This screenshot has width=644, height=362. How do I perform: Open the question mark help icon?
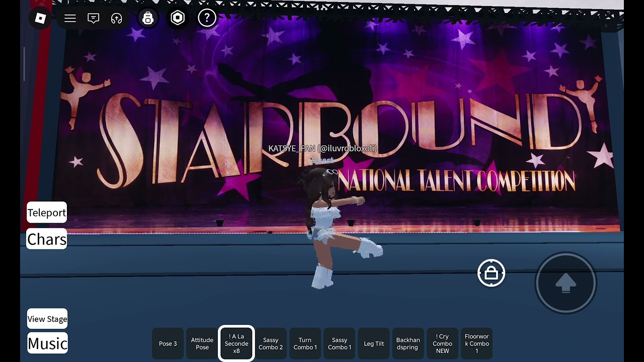coord(207,18)
